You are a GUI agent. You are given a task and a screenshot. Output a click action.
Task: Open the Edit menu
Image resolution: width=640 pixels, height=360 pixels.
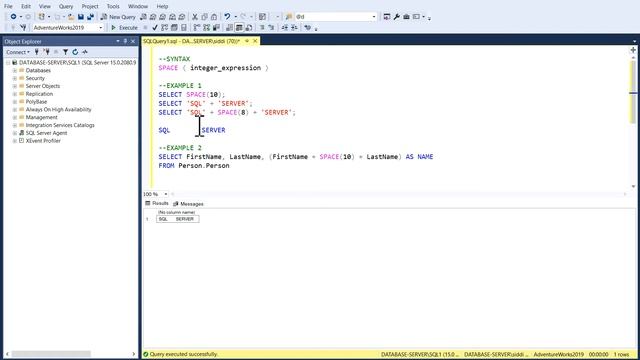pyautogui.click(x=26, y=6)
